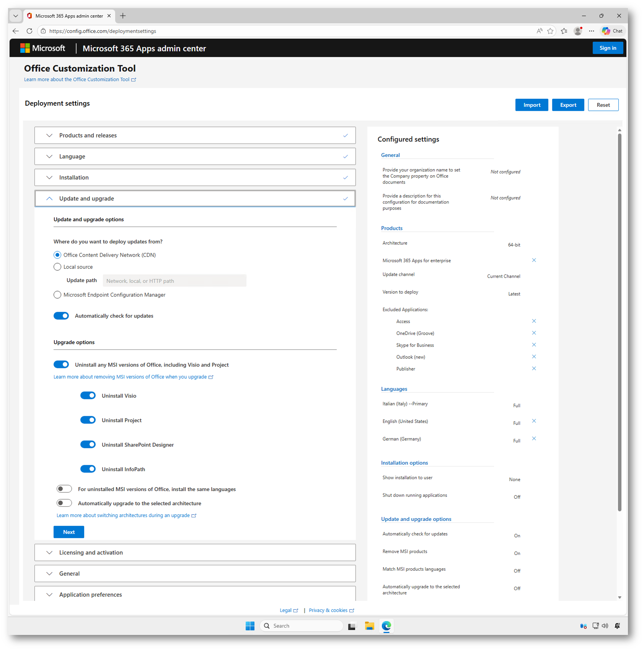The height and width of the screenshot is (651, 644).
Task: Remove OneDrive (Groove) from excluded applications
Action: 534,333
